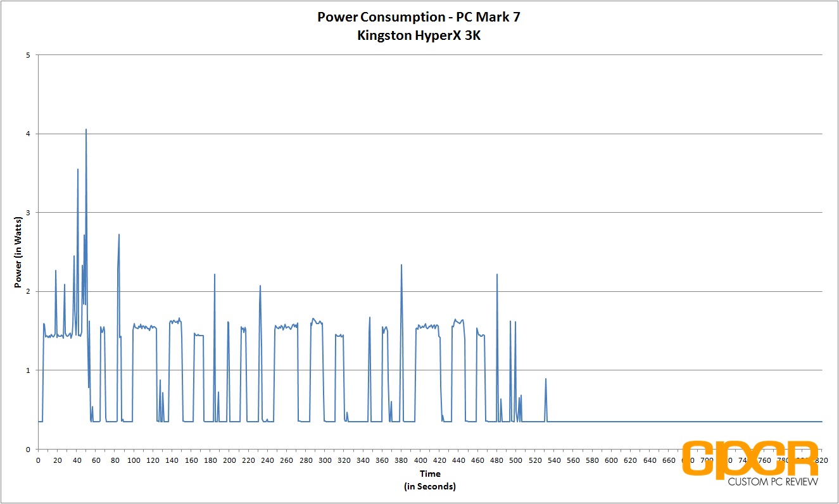The height and width of the screenshot is (504, 839).
Task: Click the tallest power spike peaking above 4 watts
Action: pyautogui.click(x=86, y=130)
